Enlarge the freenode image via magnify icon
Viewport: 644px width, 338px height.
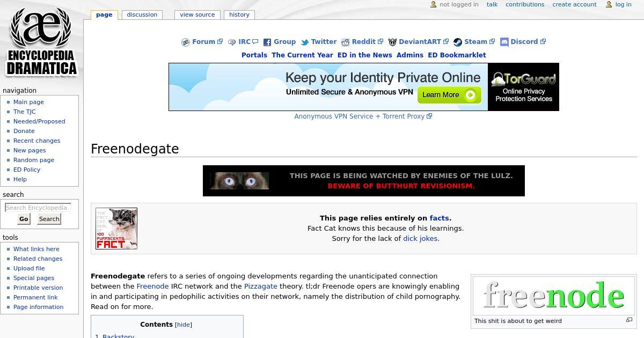coord(629,320)
